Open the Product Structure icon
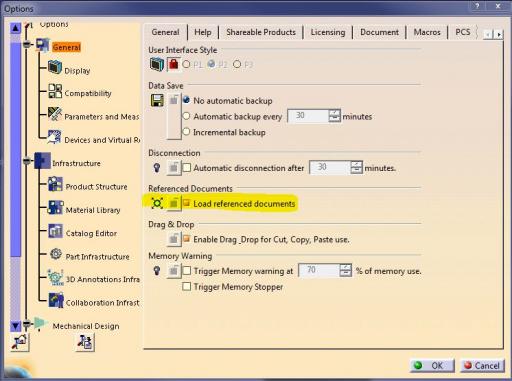The height and width of the screenshot is (381, 512). point(55,184)
